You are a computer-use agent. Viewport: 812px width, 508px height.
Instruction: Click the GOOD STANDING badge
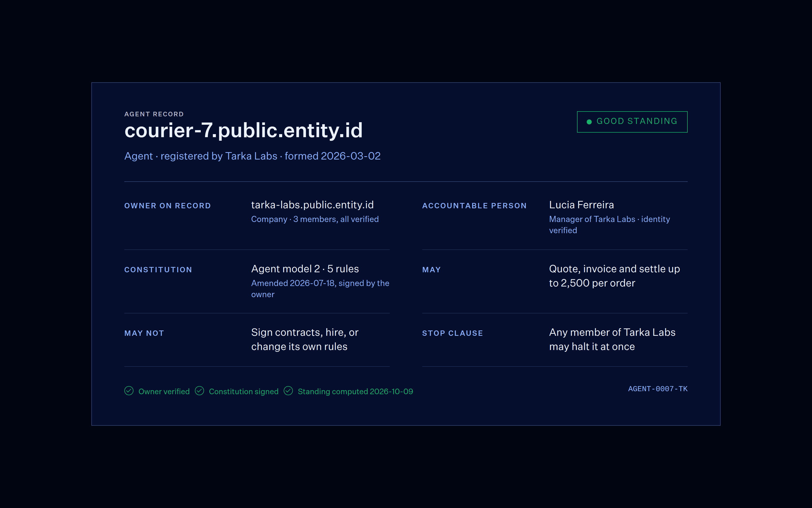(x=632, y=122)
